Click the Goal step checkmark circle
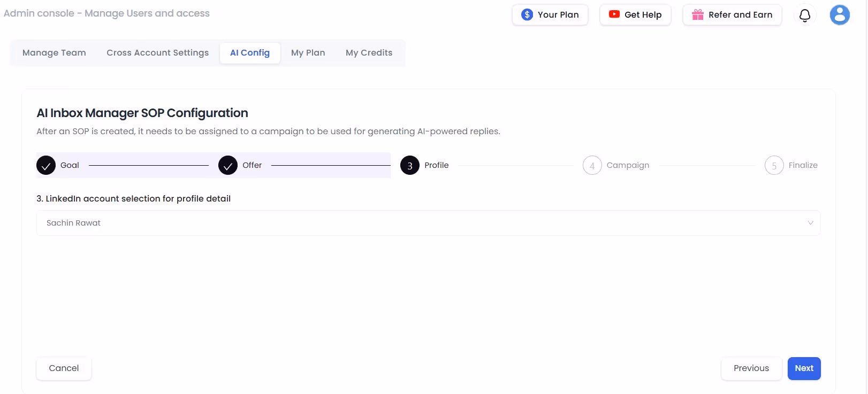868x394 pixels. (46, 165)
